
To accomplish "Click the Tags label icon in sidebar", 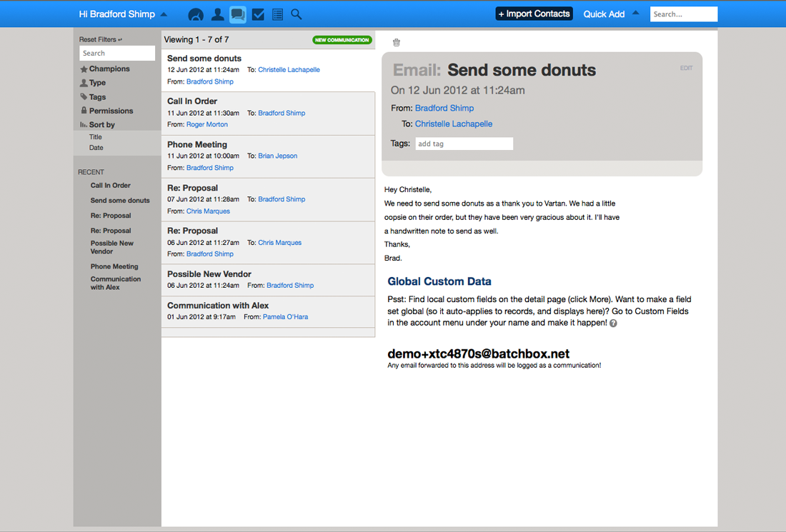I will (84, 96).
